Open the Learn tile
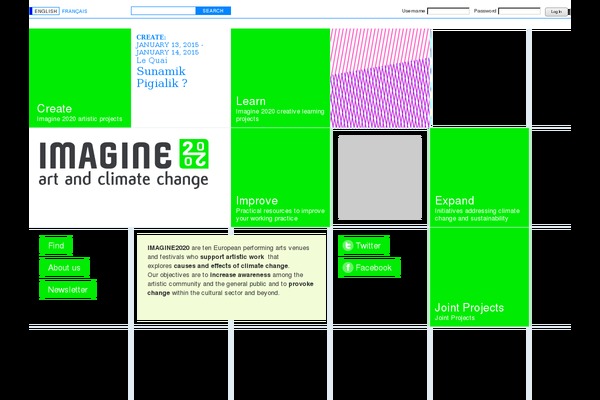Image resolution: width=600 pixels, height=400 pixels. click(280, 78)
